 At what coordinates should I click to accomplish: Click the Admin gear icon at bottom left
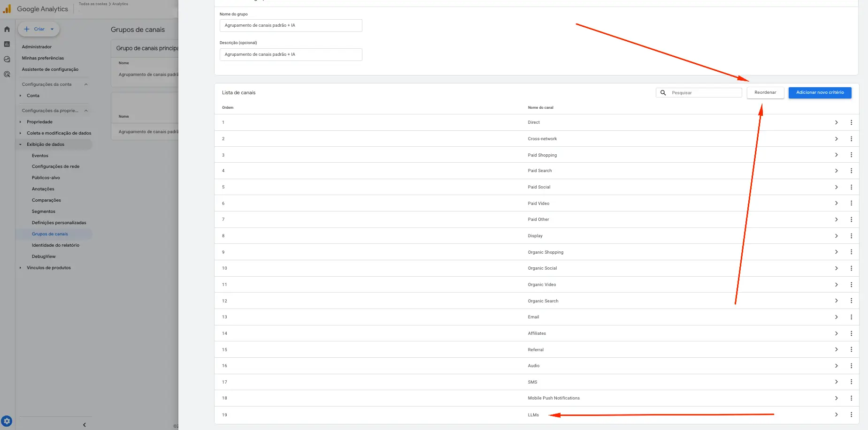7,421
